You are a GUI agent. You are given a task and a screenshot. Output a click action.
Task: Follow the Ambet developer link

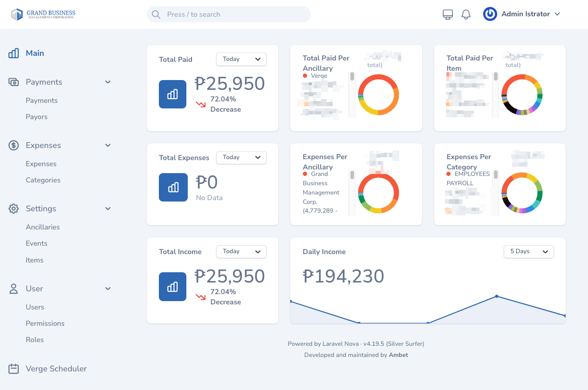pyautogui.click(x=398, y=355)
